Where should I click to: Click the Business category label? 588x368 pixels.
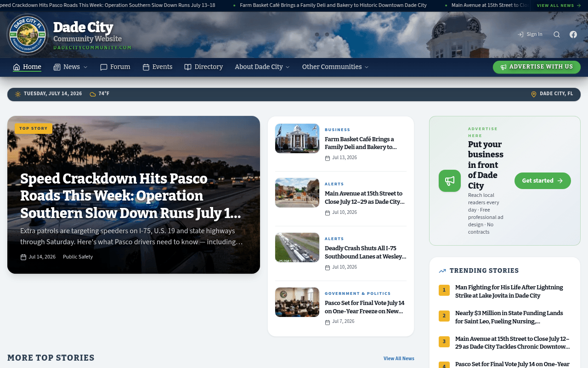coord(338,130)
